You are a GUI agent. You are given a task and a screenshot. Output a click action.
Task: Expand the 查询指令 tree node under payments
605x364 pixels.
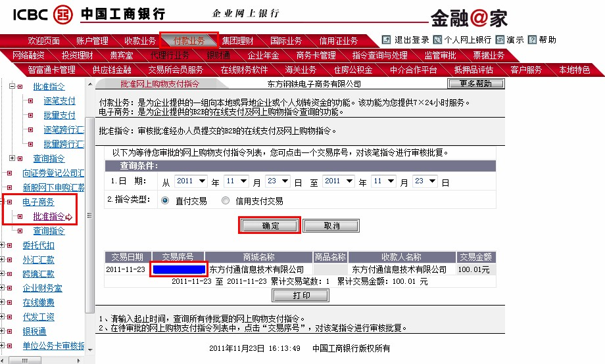[x=12, y=158]
